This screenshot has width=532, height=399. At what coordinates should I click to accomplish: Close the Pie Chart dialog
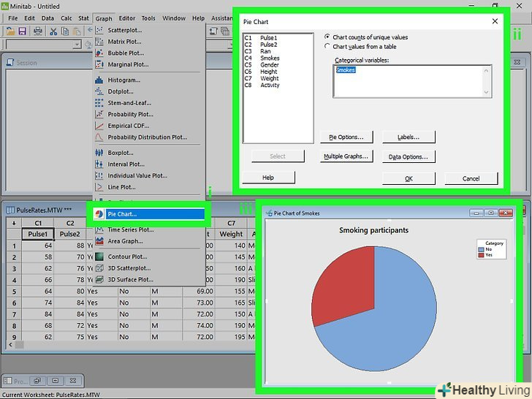(495, 21)
